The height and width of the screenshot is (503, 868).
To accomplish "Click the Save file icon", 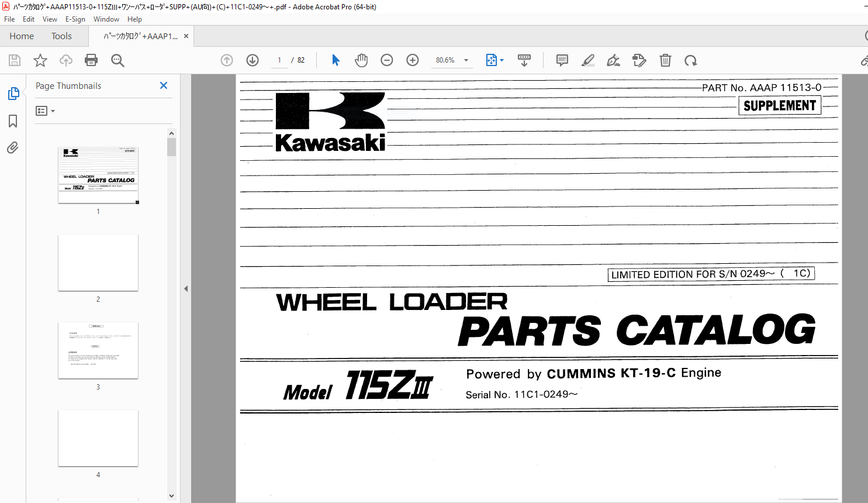I will (15, 60).
